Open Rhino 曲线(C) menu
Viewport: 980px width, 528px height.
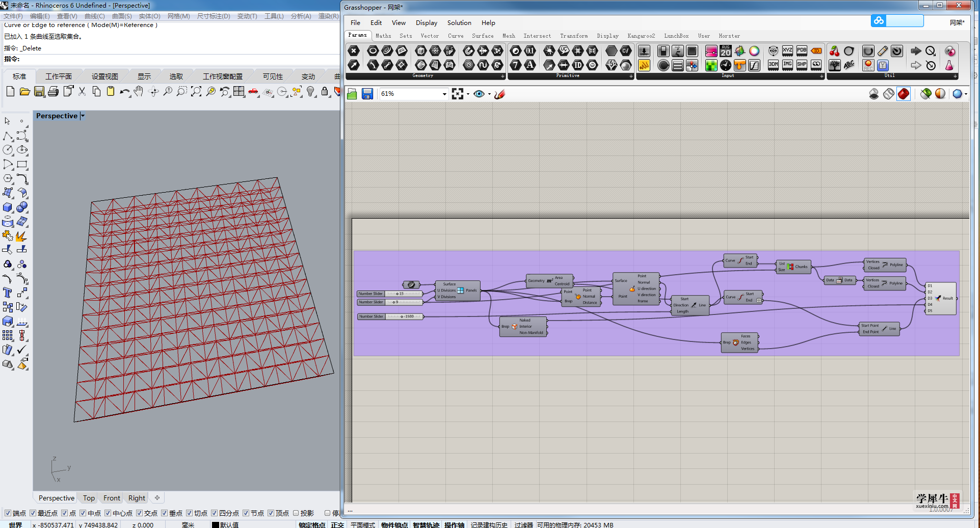click(x=94, y=16)
